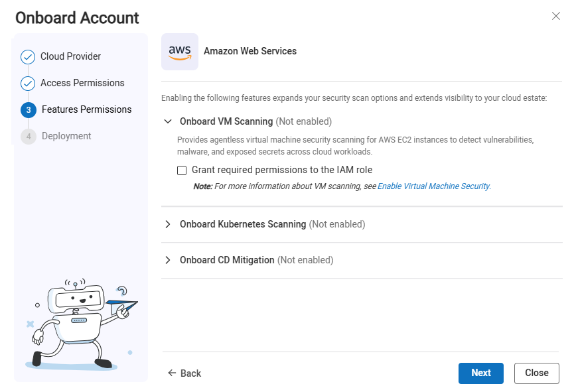Select the Access Permissions step label
574x392 pixels.
(82, 83)
